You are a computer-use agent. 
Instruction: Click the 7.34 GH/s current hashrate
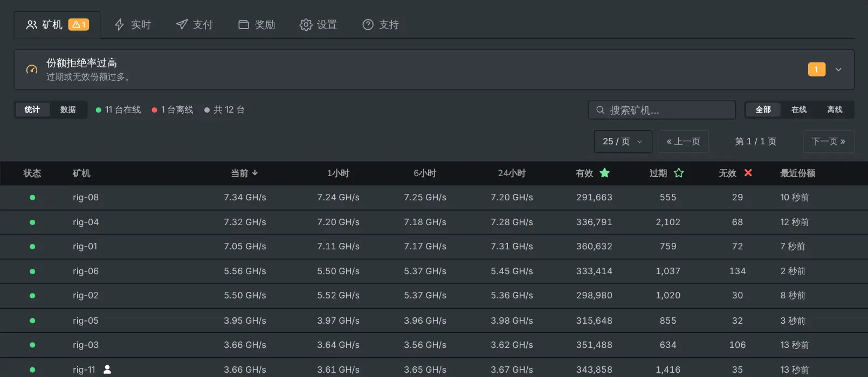(x=245, y=198)
